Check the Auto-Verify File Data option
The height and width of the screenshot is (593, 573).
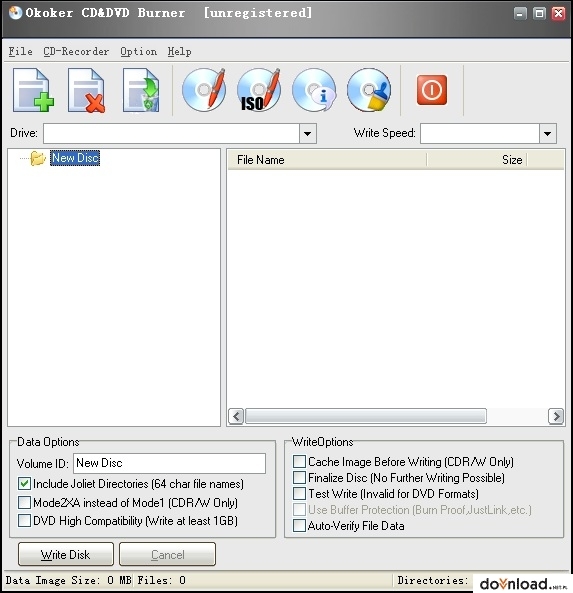(x=299, y=526)
